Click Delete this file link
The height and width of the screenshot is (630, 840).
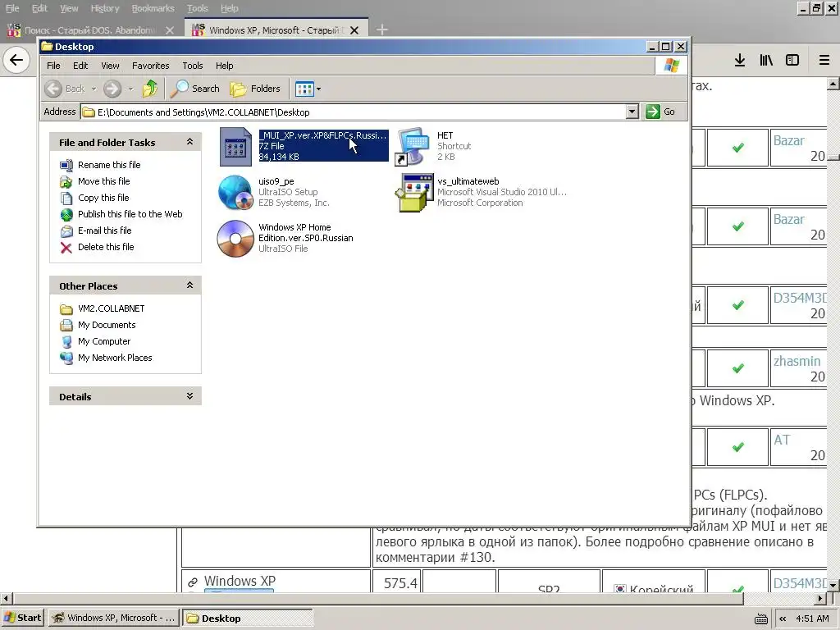[x=106, y=247]
